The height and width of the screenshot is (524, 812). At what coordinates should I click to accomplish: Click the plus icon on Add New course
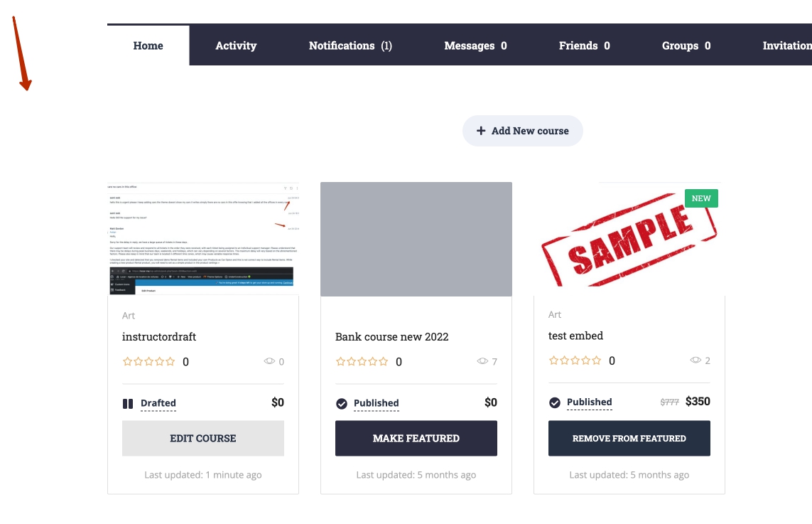pos(481,131)
